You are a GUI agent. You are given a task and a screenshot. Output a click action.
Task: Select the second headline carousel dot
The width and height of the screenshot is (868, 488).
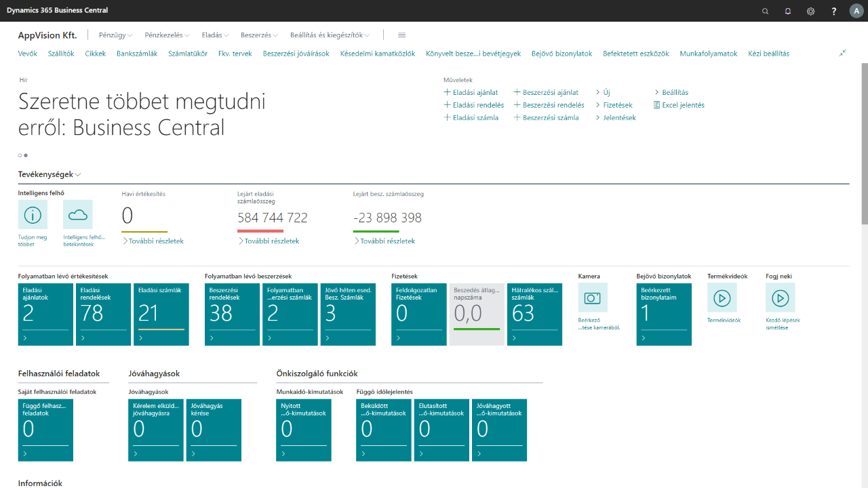point(26,155)
